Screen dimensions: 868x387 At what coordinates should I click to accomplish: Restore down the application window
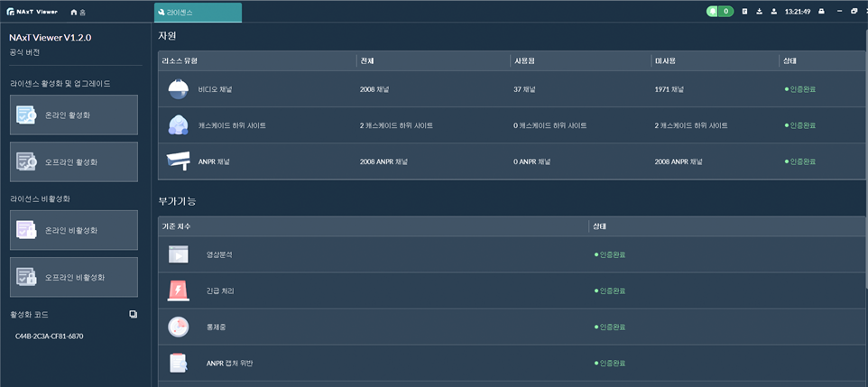pos(854,12)
